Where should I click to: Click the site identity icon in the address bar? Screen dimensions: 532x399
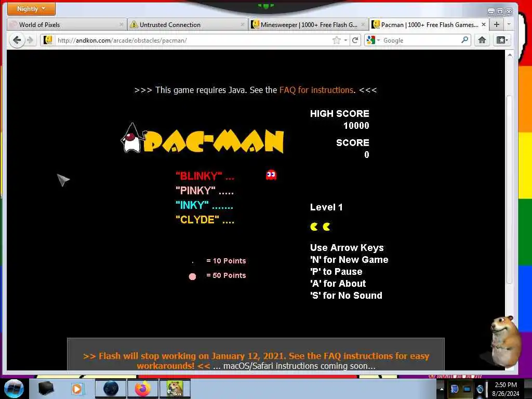(48, 40)
